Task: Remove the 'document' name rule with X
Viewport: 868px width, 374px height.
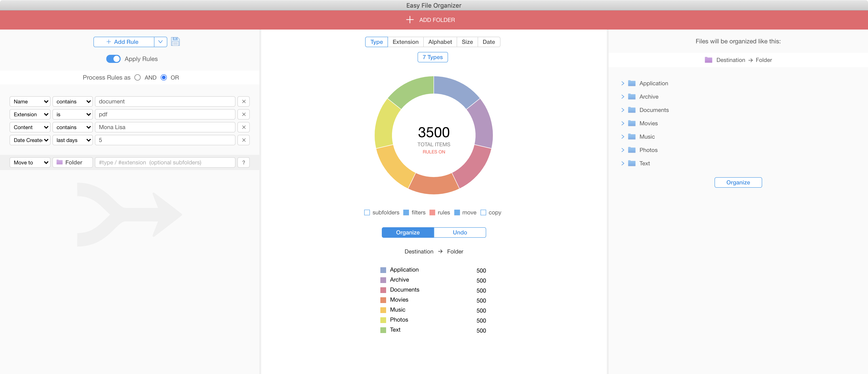Action: pos(244,101)
